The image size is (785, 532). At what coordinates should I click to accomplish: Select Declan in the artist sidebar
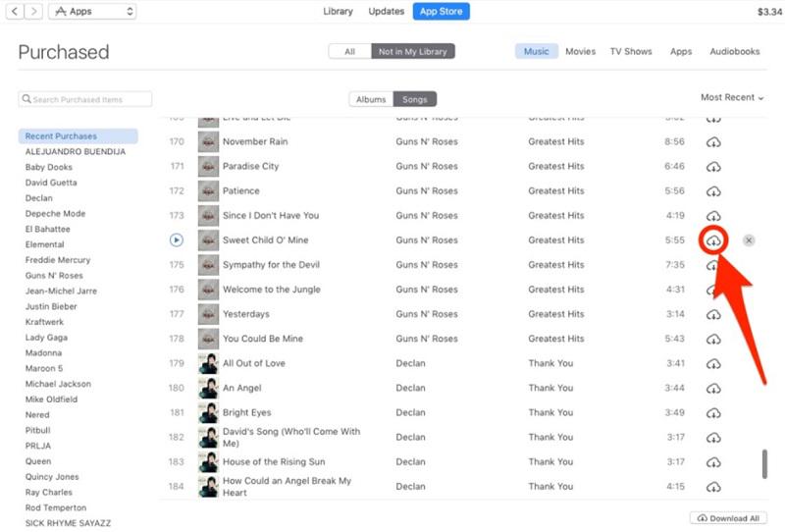coord(39,198)
